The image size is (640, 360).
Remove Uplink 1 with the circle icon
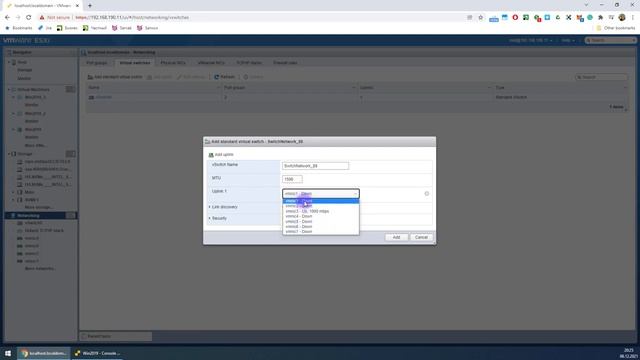pyautogui.click(x=427, y=193)
